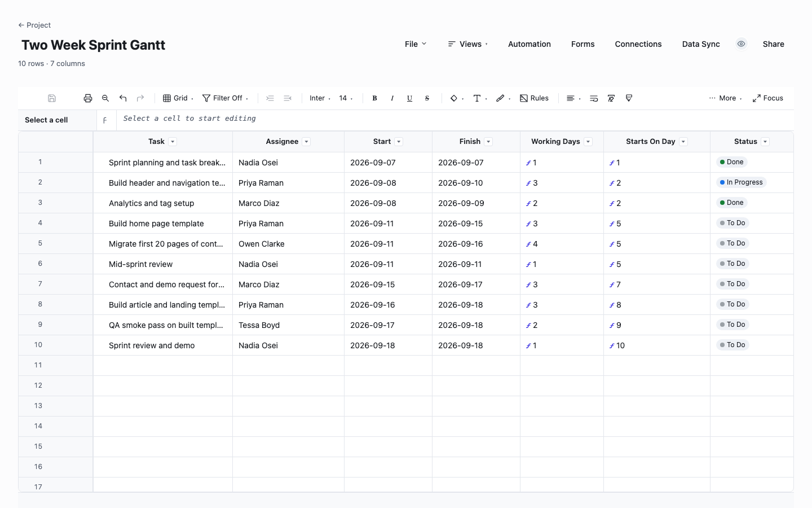The width and height of the screenshot is (812, 508).
Task: Toggle text wrapping icon
Action: (x=594, y=98)
